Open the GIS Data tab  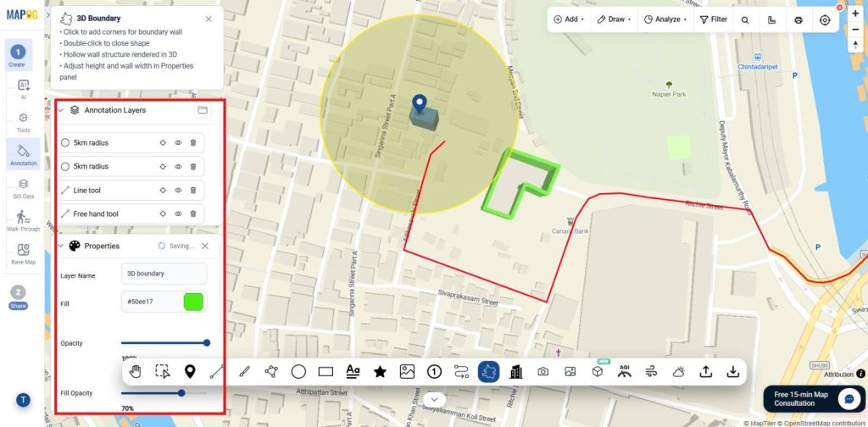23,188
